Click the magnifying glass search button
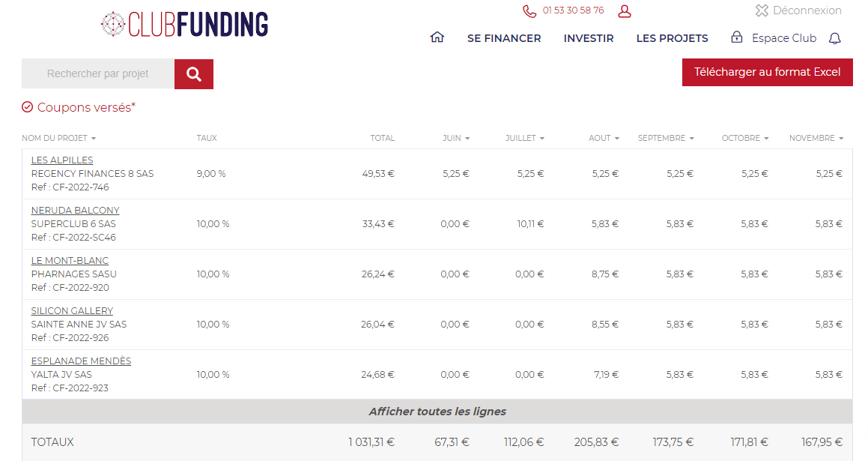 point(194,74)
